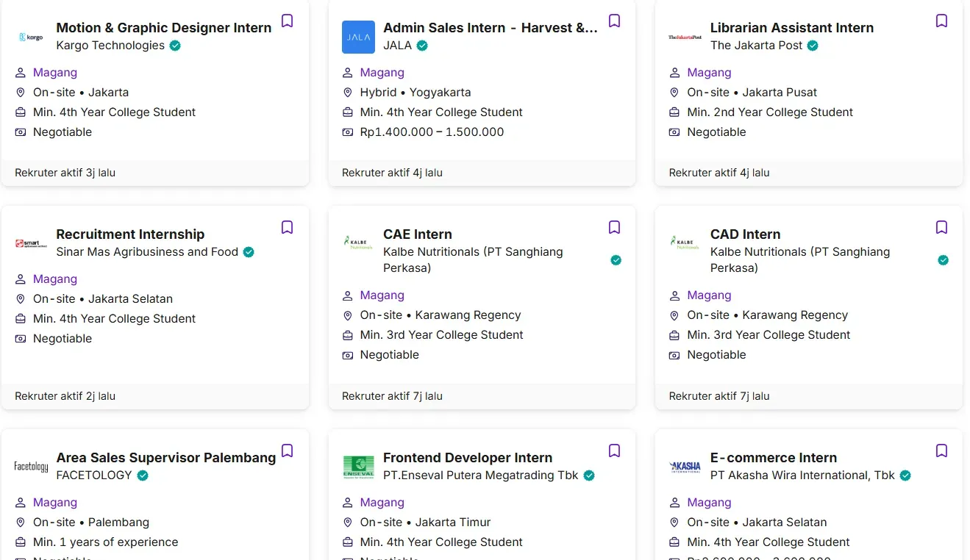
Task: Toggle bookmark for Area Sales Supervisor Palembang
Action: coord(288,450)
